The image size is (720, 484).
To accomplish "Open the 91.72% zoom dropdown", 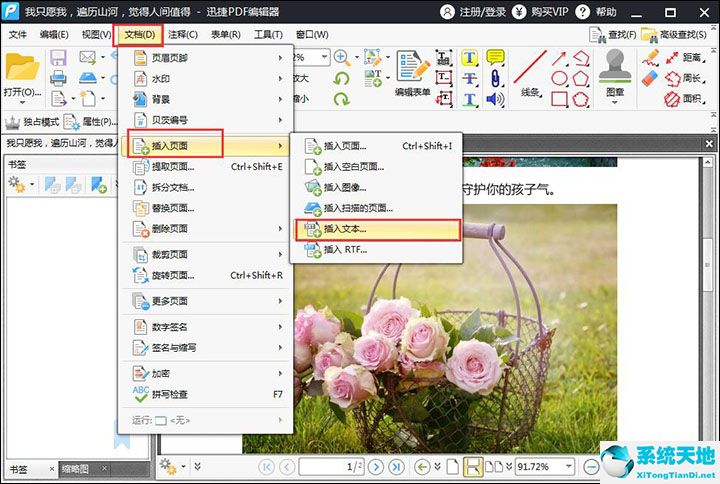I will (x=569, y=467).
